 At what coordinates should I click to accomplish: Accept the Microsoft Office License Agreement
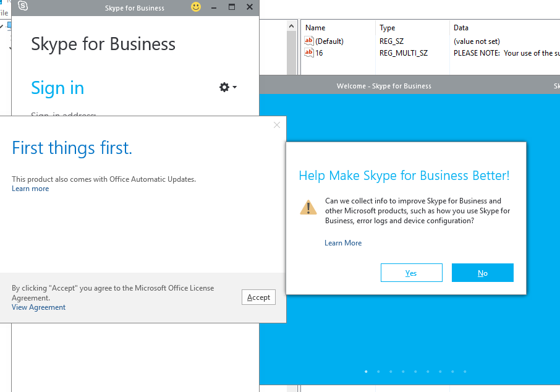(x=258, y=297)
